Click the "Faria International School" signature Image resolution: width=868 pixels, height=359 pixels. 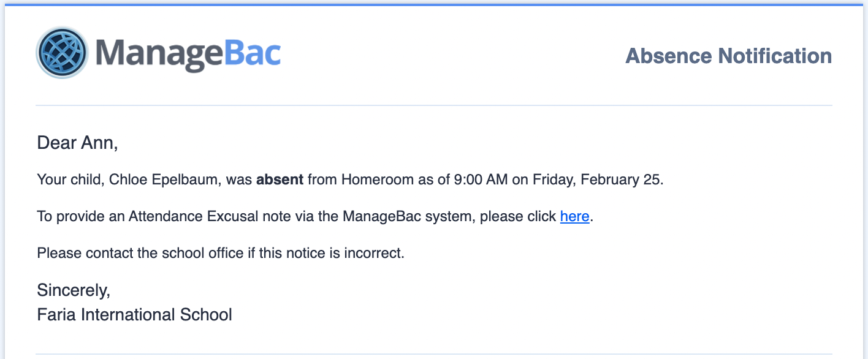pos(134,315)
